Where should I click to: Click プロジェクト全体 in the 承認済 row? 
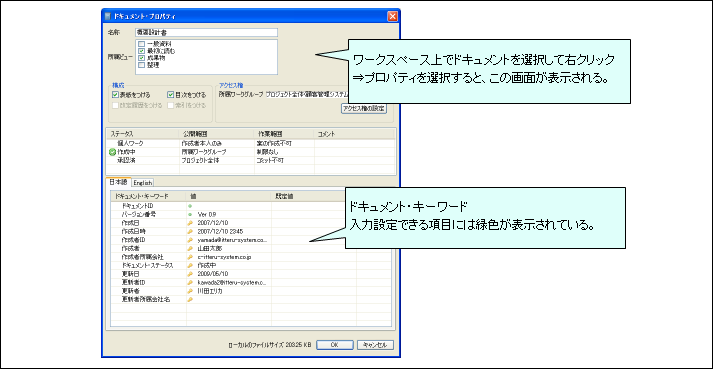(x=200, y=161)
